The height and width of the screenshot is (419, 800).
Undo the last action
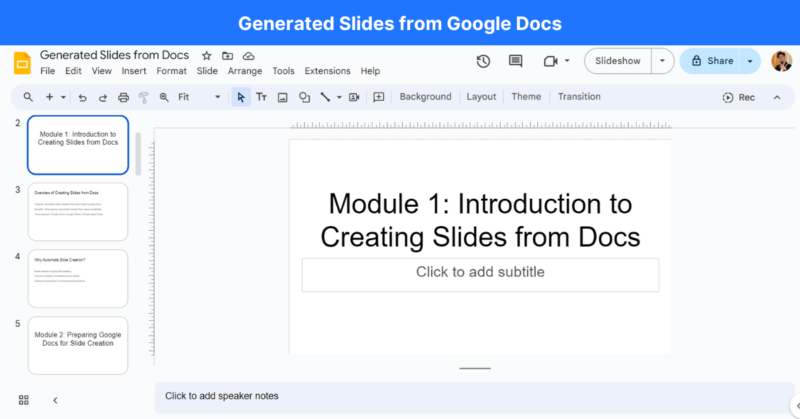point(82,97)
